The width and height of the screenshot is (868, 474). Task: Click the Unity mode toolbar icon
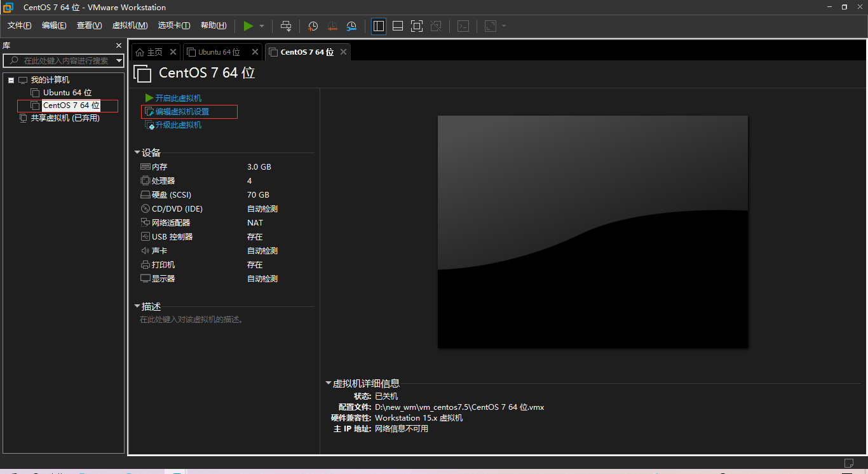point(436,26)
